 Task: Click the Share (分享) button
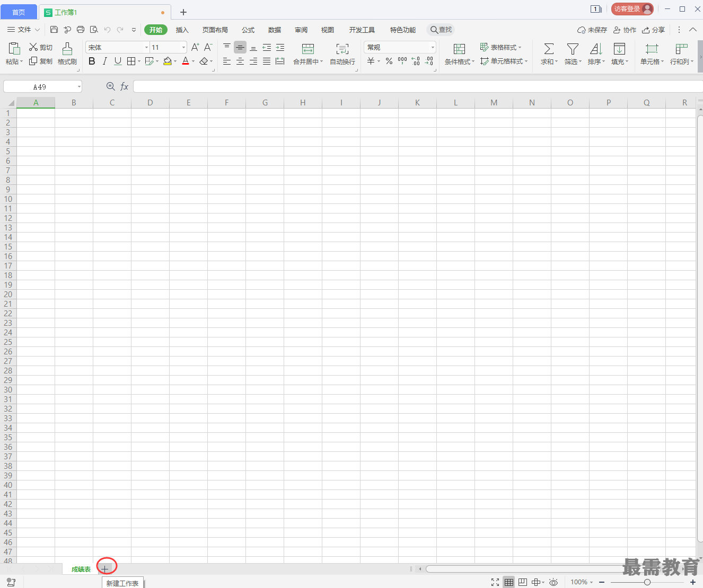[653, 30]
